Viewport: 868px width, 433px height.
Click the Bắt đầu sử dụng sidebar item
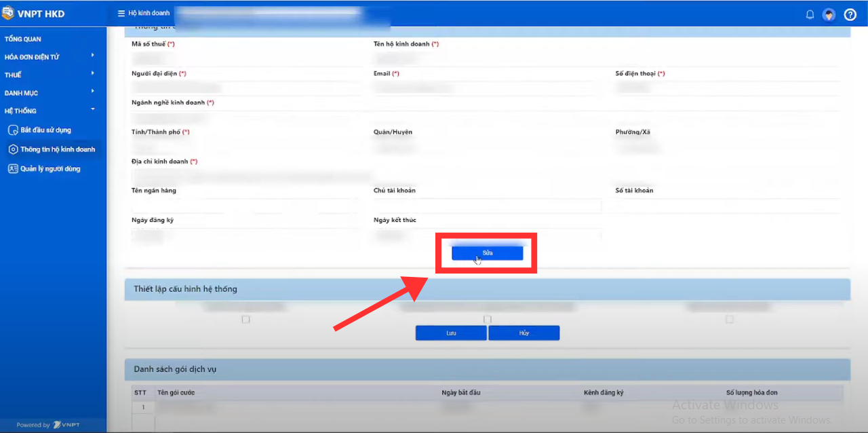[45, 130]
